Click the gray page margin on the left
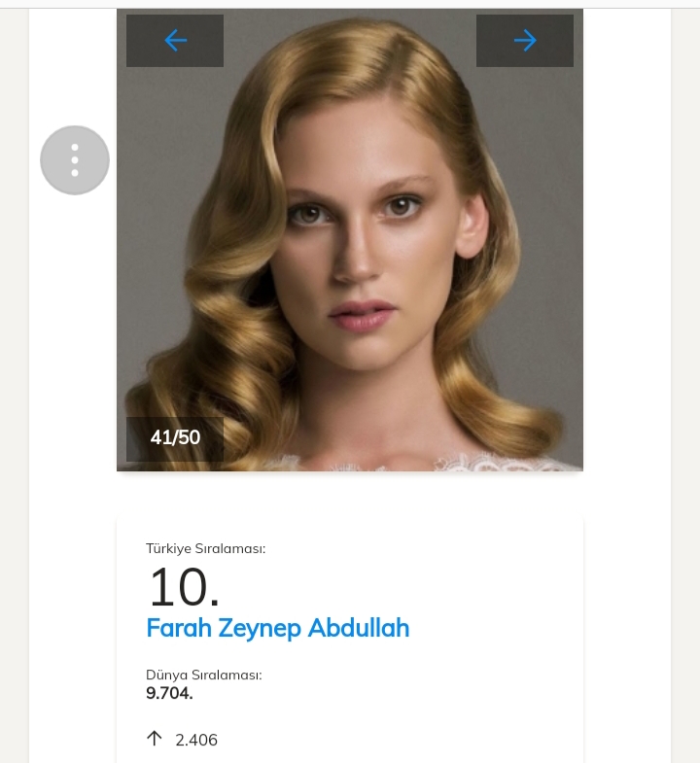Viewport: 700px width, 763px height. click(x=14, y=389)
